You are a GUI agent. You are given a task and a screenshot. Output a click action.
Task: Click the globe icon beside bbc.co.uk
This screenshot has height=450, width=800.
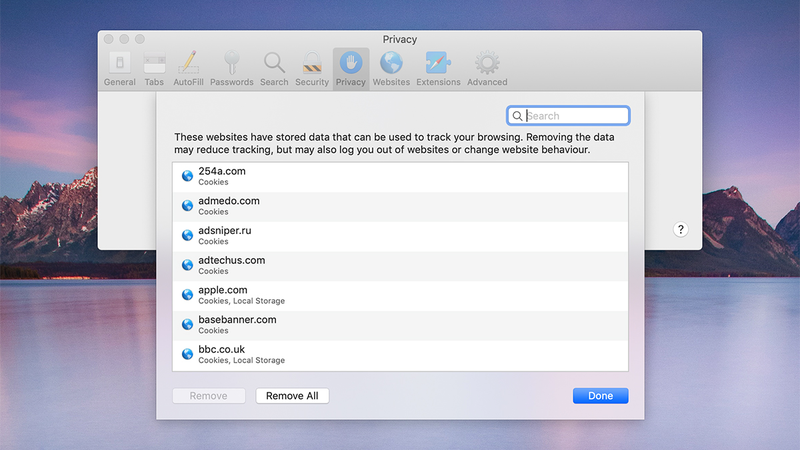[x=187, y=354]
